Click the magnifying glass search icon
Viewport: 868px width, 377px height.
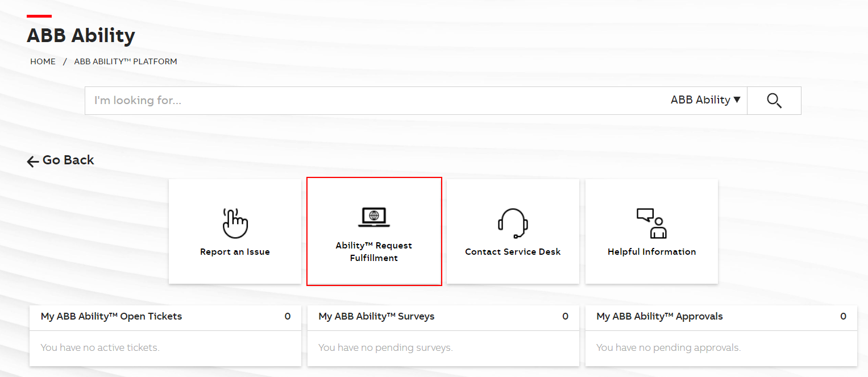774,101
